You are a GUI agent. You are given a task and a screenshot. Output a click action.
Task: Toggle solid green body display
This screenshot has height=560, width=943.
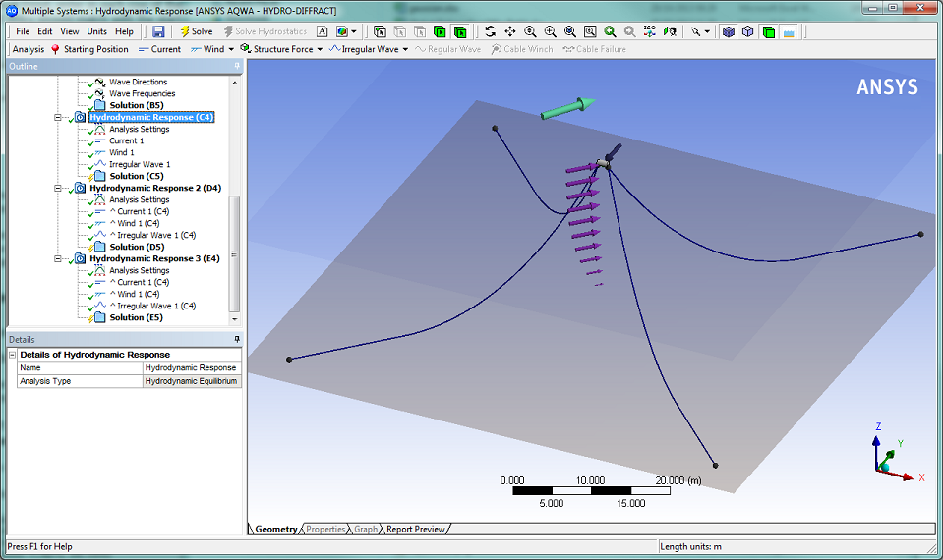pyautogui.click(x=769, y=31)
